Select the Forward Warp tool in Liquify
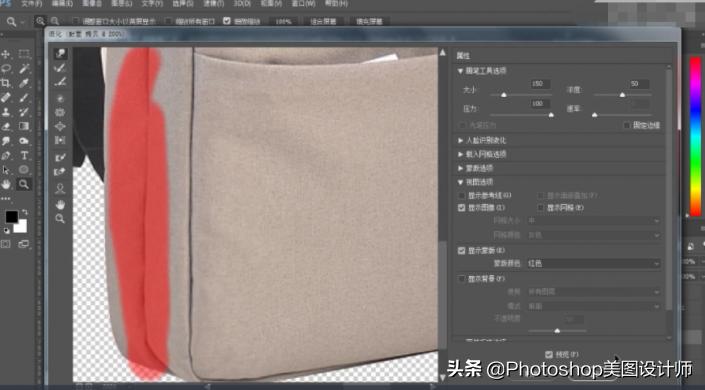Image resolution: width=705 pixels, height=390 pixels. (x=60, y=54)
